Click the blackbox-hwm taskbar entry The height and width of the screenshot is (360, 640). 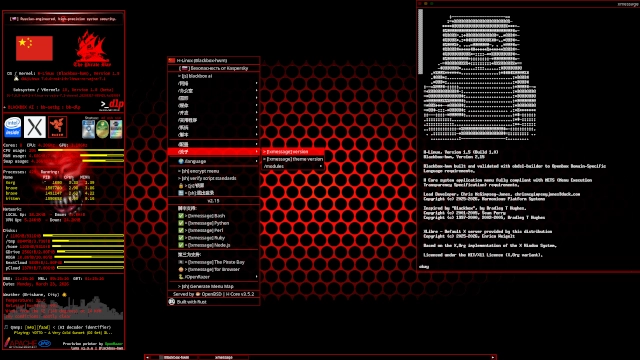tap(174, 357)
